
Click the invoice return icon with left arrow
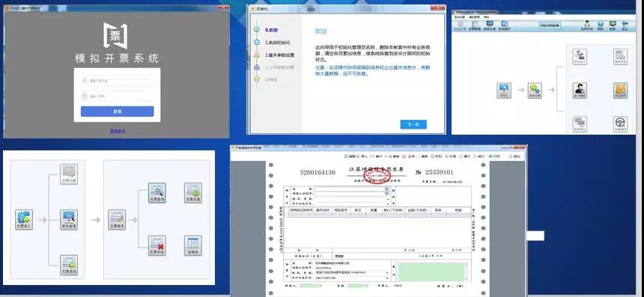pyautogui.click(x=69, y=265)
